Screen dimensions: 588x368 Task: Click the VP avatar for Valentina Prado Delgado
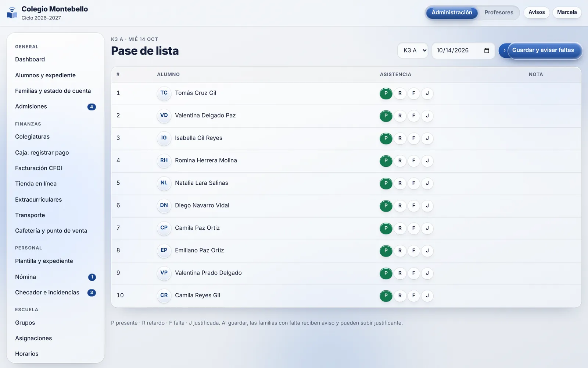tap(164, 273)
